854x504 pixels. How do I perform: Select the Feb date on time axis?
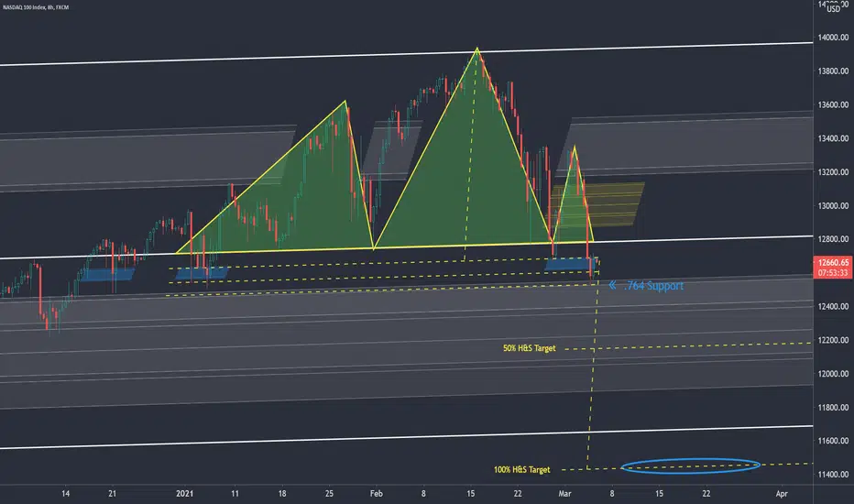coord(377,494)
